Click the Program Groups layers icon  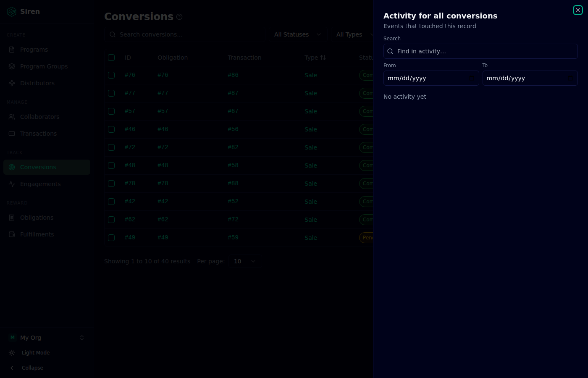click(x=12, y=66)
